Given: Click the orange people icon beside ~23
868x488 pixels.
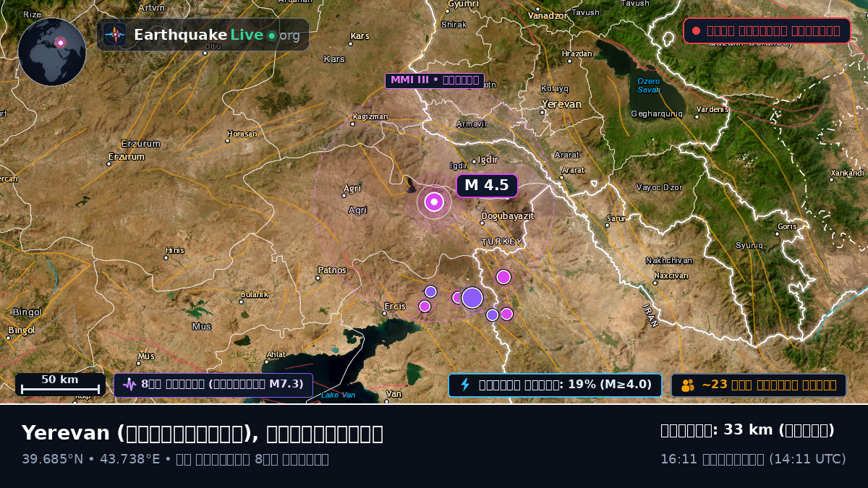Looking at the screenshot, I should click(688, 385).
